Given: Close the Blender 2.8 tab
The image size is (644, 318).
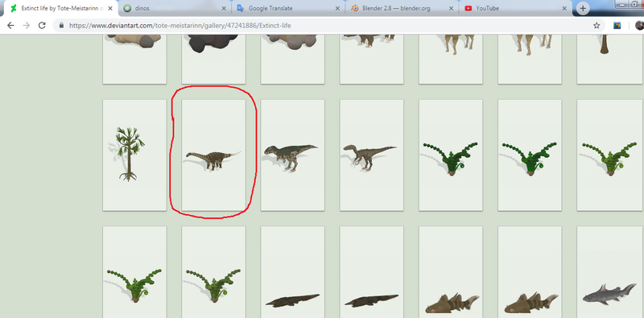Looking at the screenshot, I should coord(452,8).
